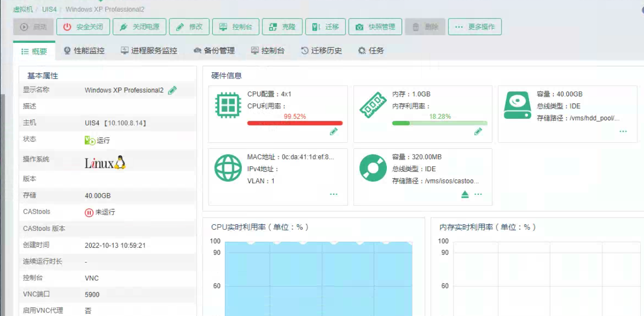The image size is (644, 316).
Task: Click the UIS4 breadcrumb link
Action: click(x=49, y=9)
